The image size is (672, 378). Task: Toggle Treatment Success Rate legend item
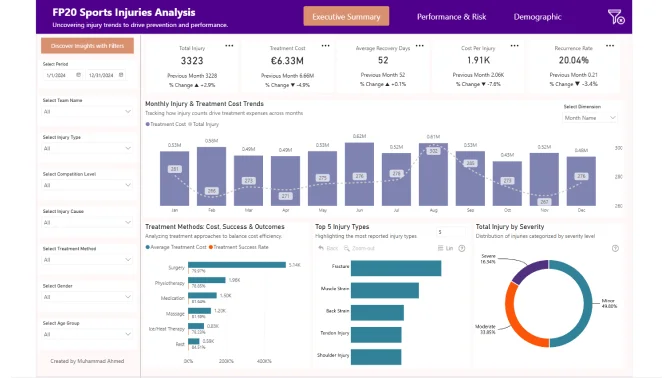click(x=239, y=247)
